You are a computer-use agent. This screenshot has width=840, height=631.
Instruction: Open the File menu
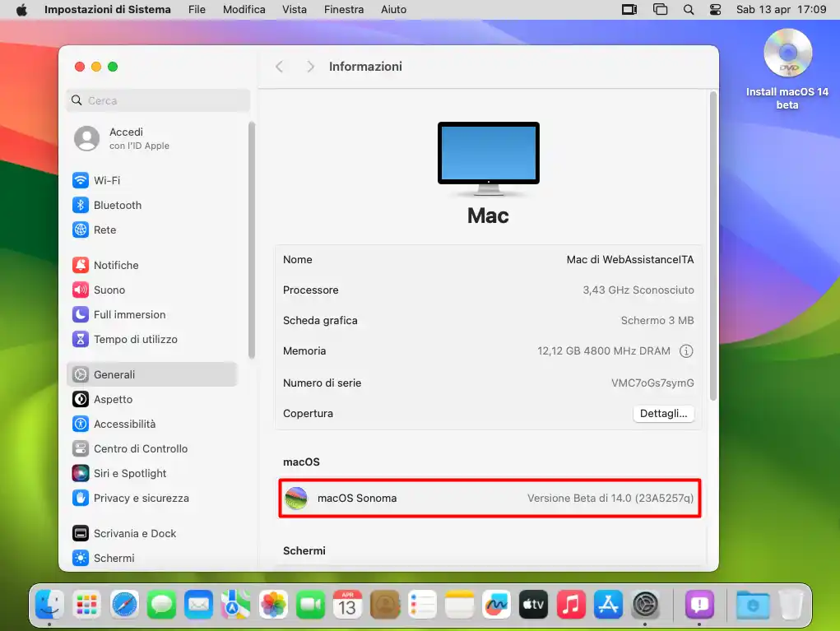197,10
